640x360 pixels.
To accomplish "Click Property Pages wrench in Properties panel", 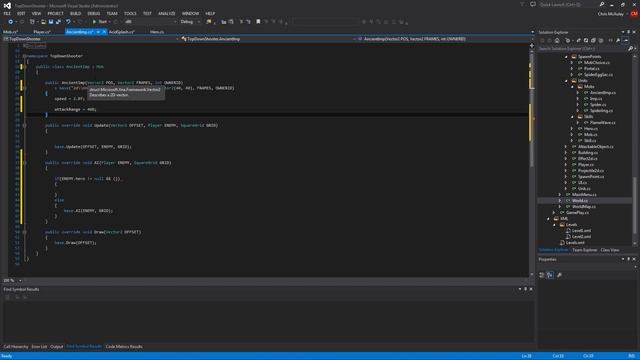I will 559,275.
